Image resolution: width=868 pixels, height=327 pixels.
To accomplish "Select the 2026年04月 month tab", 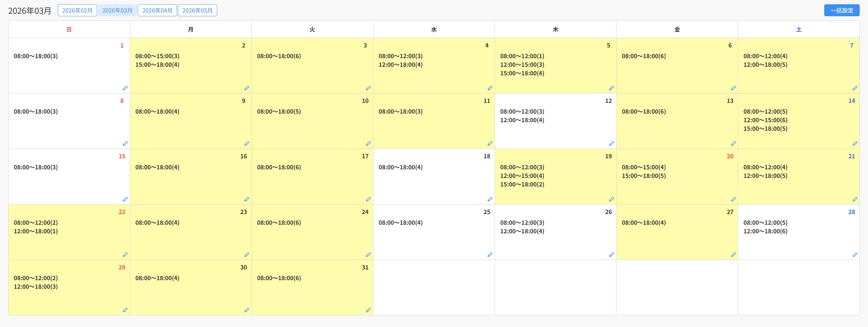I will 157,10.
